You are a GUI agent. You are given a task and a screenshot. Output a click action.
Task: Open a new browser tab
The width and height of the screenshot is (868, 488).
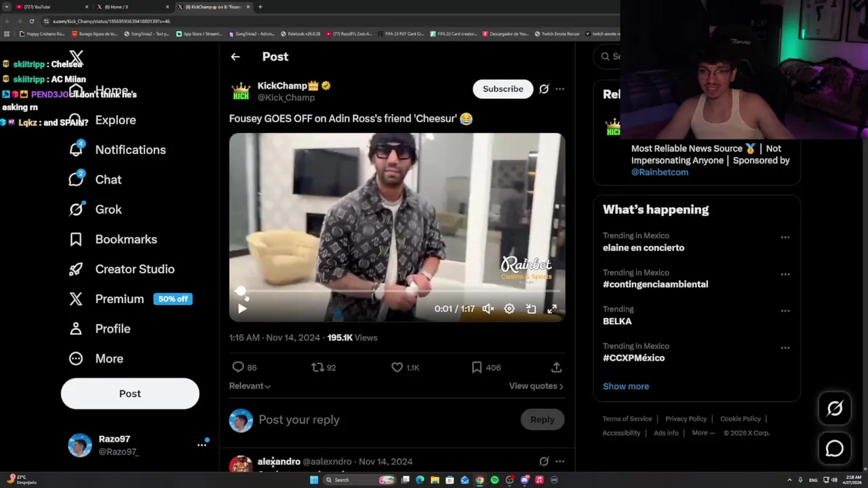point(260,7)
